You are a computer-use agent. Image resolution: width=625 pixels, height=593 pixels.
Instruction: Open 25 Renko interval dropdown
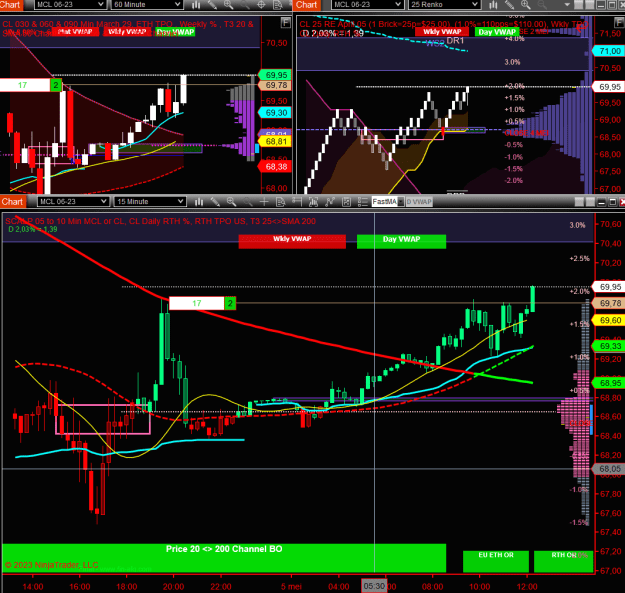coord(444,4)
